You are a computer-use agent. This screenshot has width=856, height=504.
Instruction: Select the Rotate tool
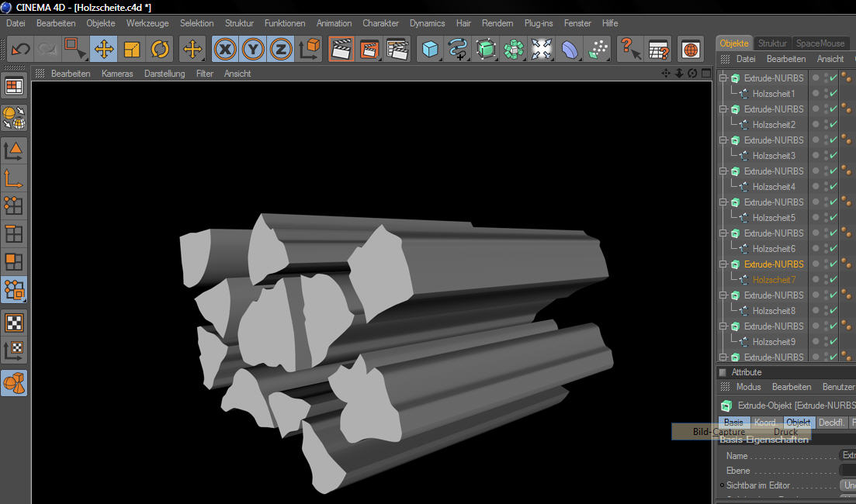coord(160,50)
